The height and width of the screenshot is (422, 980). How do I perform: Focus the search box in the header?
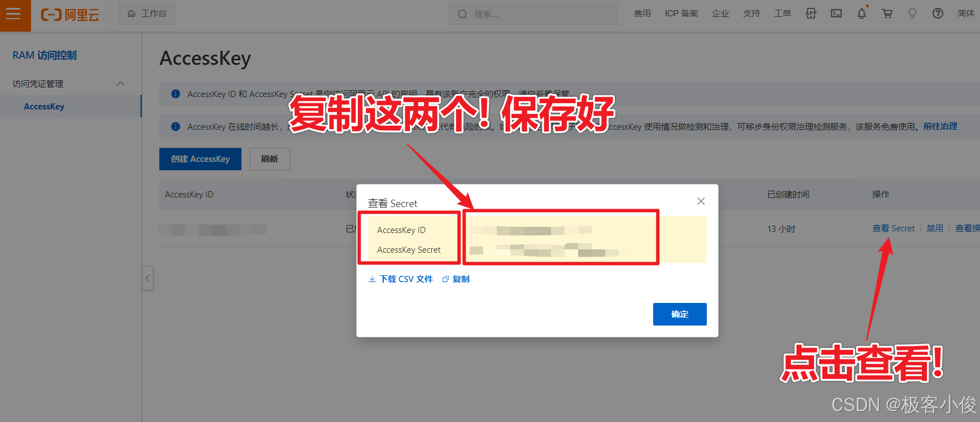(x=533, y=14)
